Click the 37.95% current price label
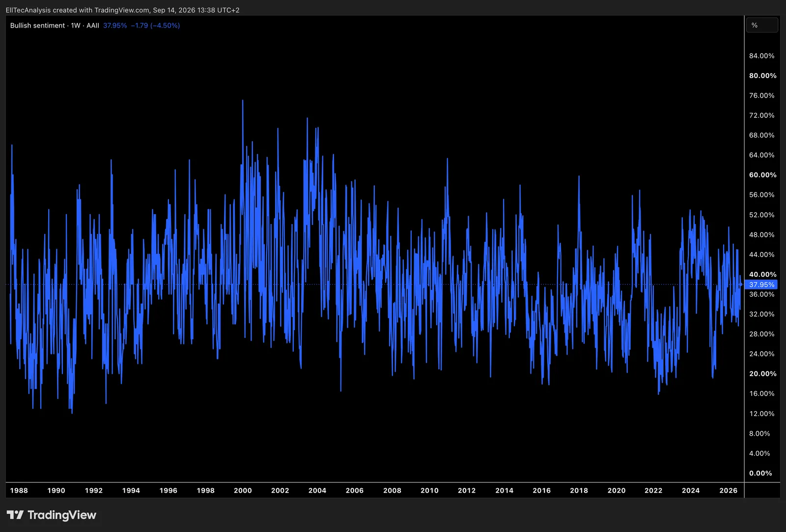This screenshot has width=786, height=532. 761,284
